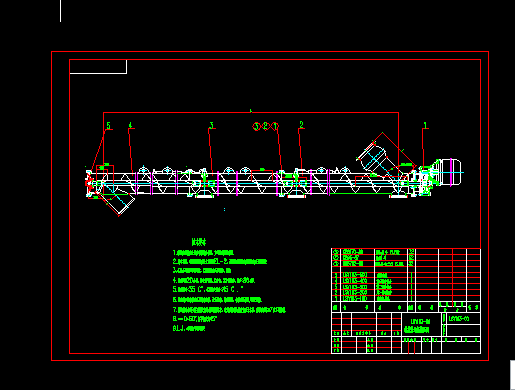The height and width of the screenshot is (390, 515).
Task: Select part callout number 2 label
Action: (x=301, y=125)
